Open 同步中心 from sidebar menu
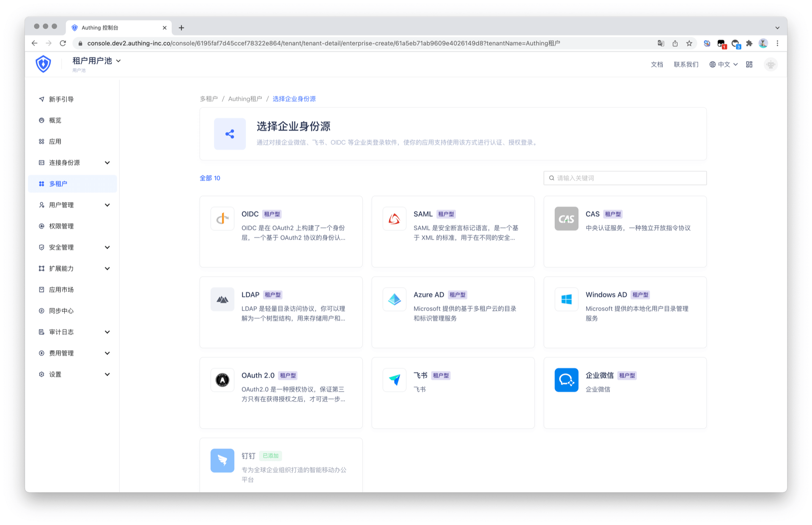This screenshot has width=812, height=525. tap(61, 311)
